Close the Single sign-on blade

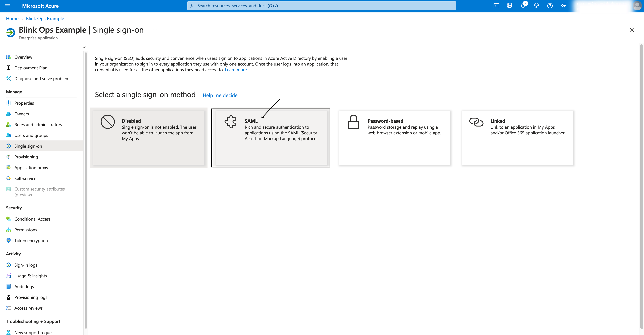(632, 30)
